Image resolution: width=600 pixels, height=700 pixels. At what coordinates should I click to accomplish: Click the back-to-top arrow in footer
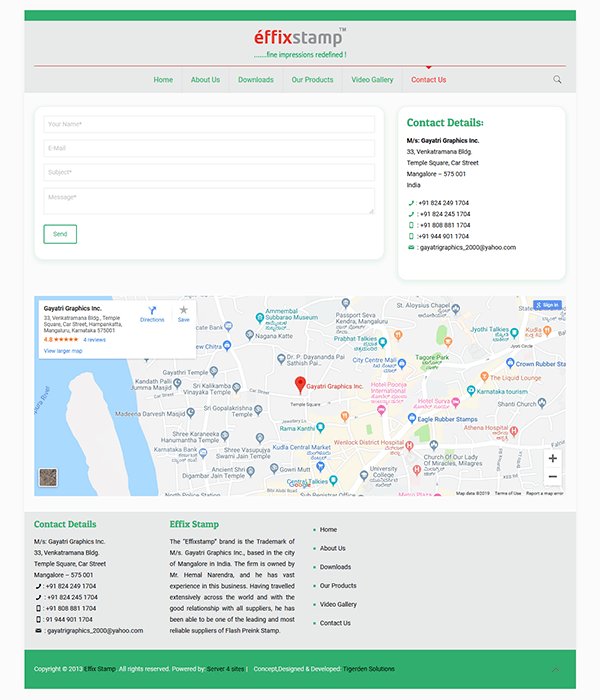(555, 670)
